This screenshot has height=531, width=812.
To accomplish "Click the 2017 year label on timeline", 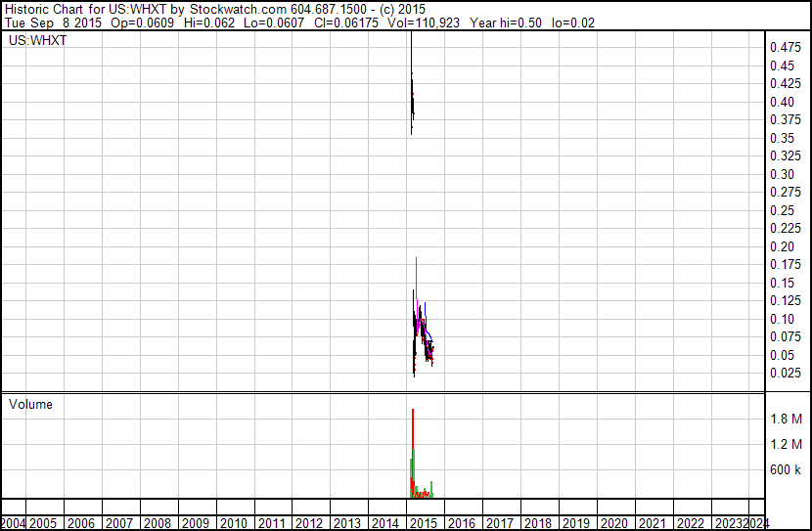I will (500, 523).
